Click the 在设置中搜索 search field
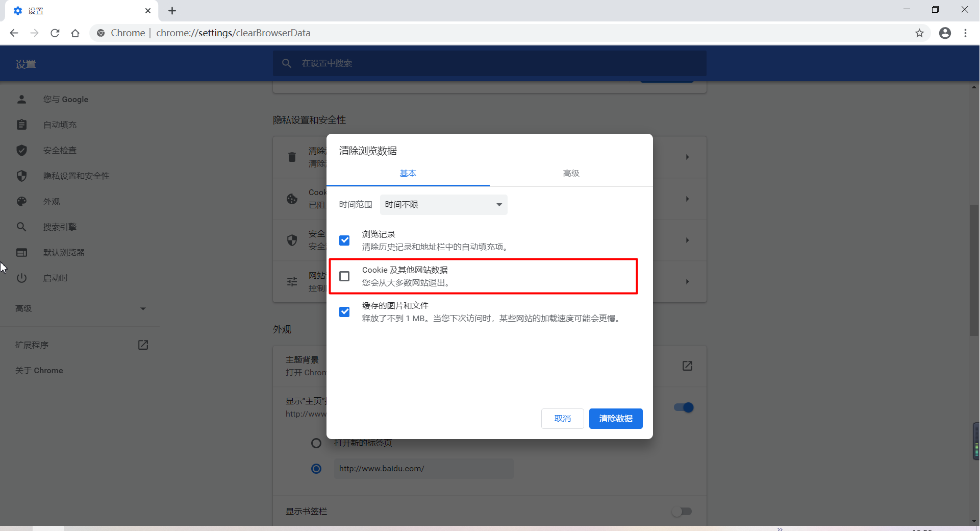980x531 pixels. click(490, 63)
